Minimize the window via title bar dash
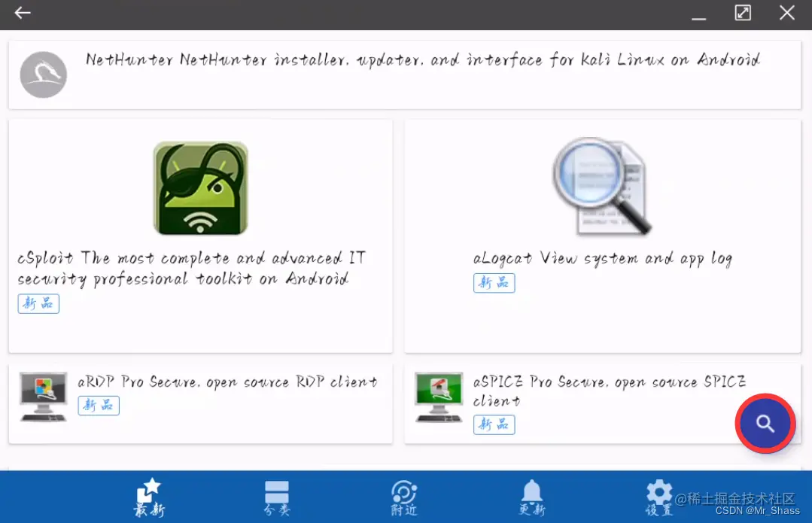The height and width of the screenshot is (523, 812). pyautogui.click(x=698, y=19)
